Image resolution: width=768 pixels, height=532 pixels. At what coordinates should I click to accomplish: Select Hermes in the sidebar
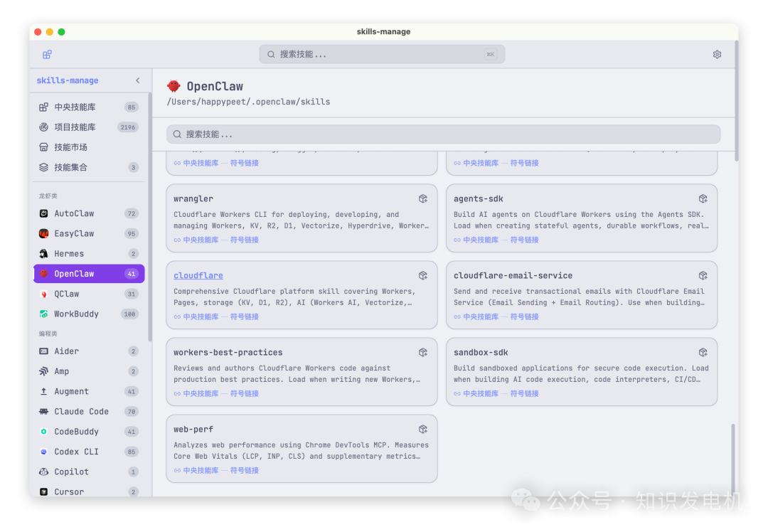(89, 254)
